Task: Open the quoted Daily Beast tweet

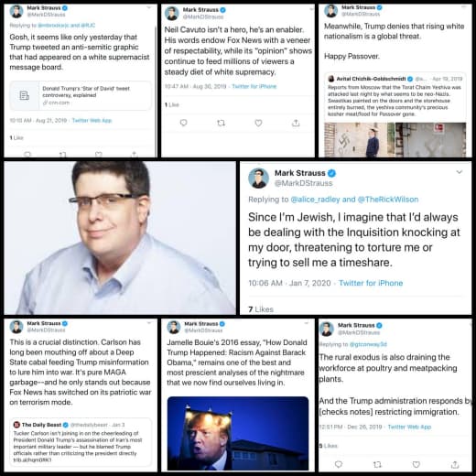Action: (81, 442)
